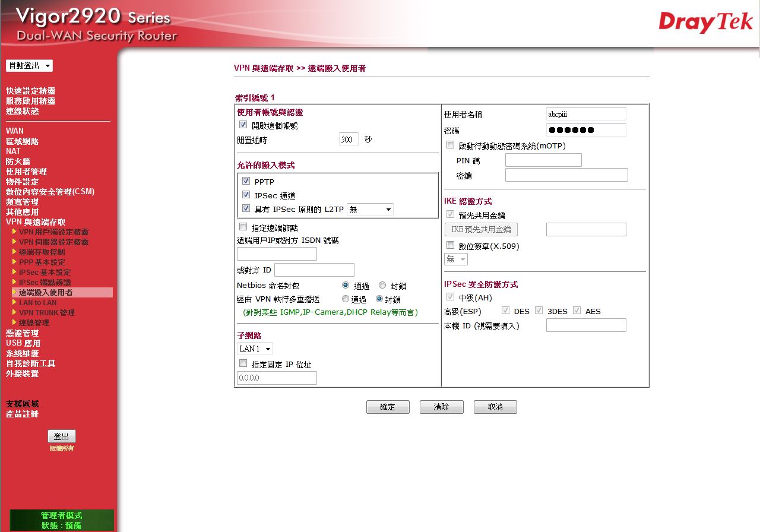Screen dimensions: 760x532
Task: Click the DrayTek logo
Action: click(x=705, y=23)
